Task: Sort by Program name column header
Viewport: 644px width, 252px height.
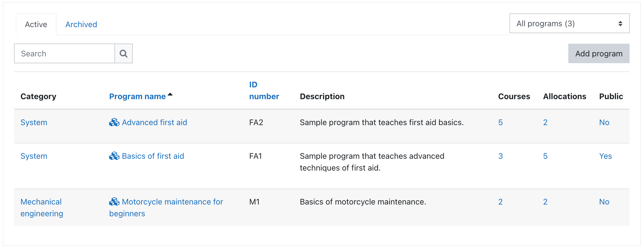Action: [x=137, y=96]
